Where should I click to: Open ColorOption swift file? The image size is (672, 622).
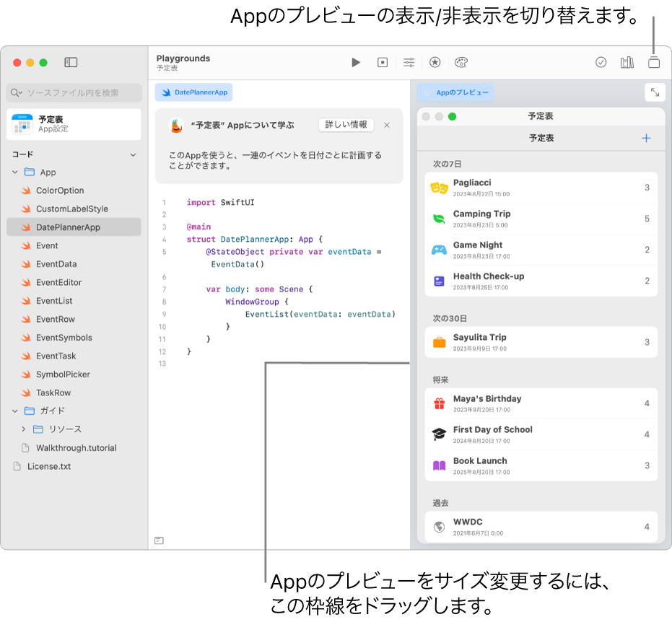coord(74,190)
